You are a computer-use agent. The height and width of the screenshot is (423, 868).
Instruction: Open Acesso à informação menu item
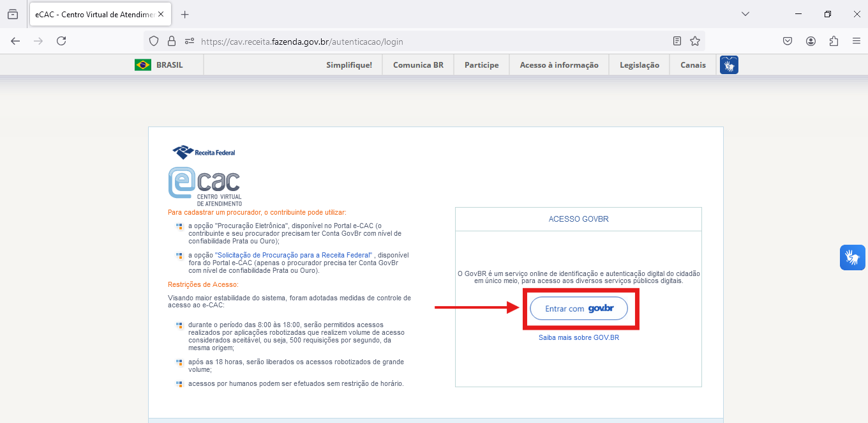(559, 65)
